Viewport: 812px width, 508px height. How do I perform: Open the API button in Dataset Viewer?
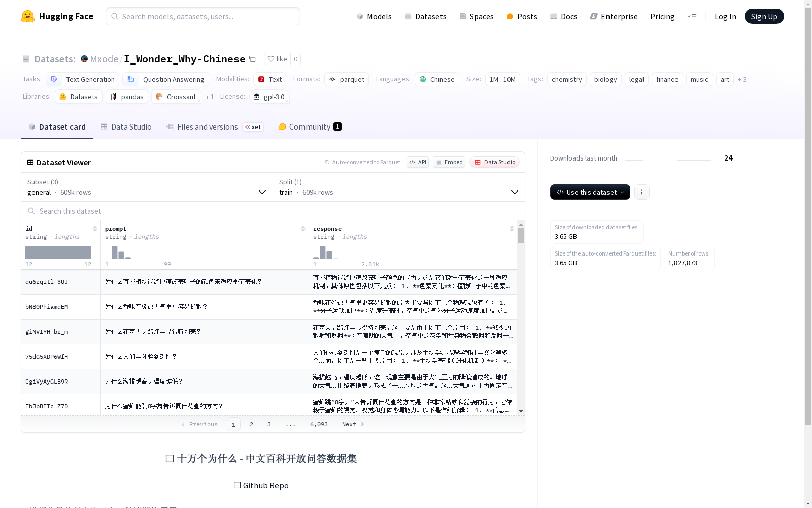click(x=417, y=162)
